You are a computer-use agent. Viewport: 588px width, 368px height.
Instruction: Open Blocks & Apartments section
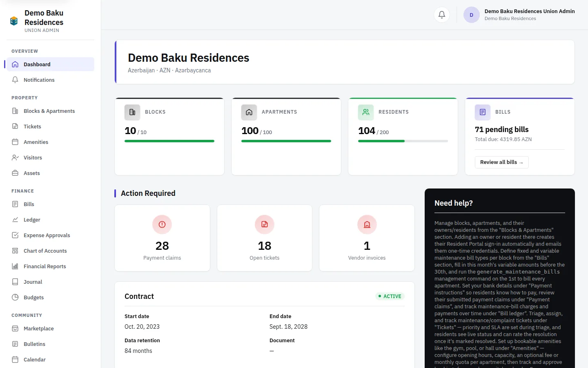[x=50, y=111]
